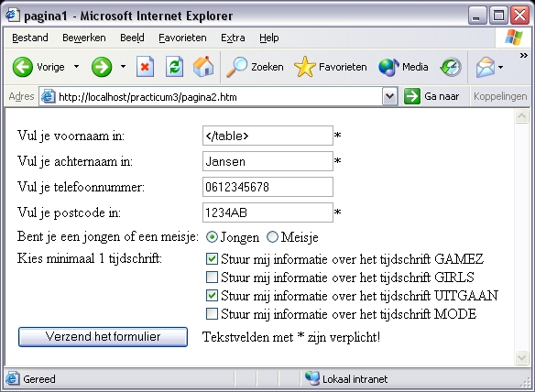Screen dimensions: 535x392
Task: Refresh the page with the green arrows icon
Action: pyautogui.click(x=174, y=67)
